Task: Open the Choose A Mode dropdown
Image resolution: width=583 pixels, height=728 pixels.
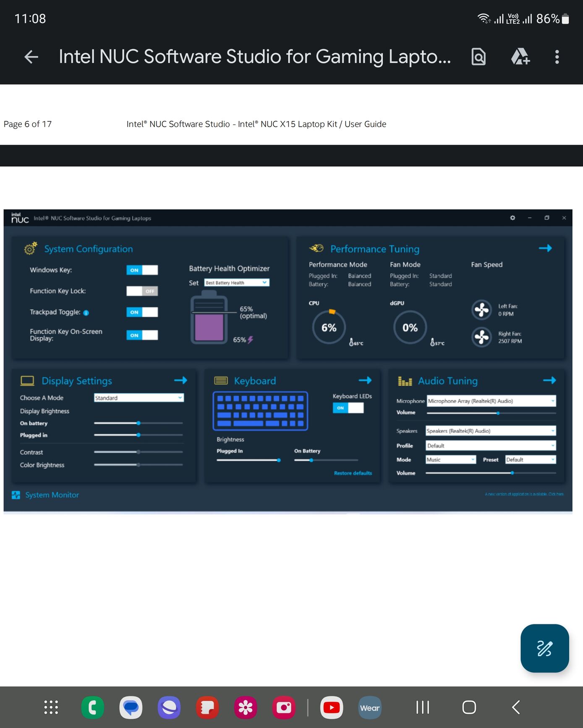Action: [139, 398]
